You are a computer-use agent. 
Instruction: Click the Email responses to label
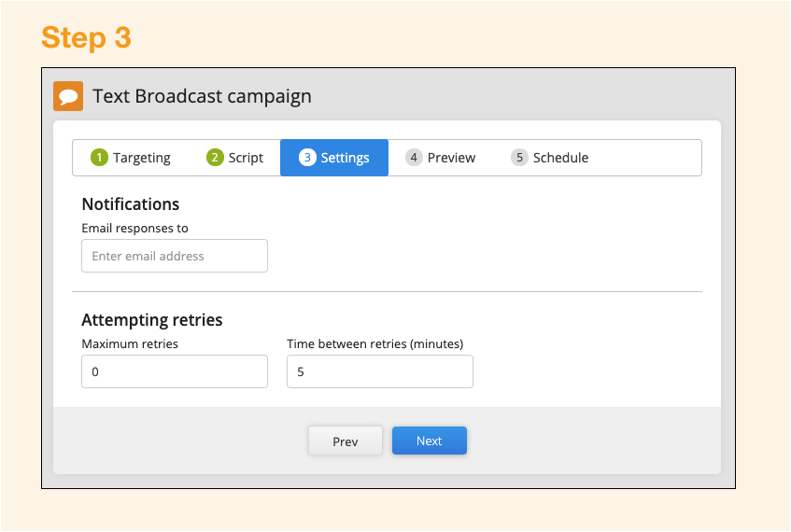[x=134, y=229]
